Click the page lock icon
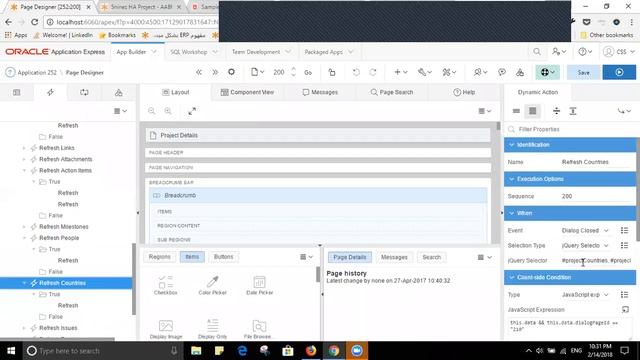This screenshot has width=640, height=360. pyautogui.click(x=332, y=72)
